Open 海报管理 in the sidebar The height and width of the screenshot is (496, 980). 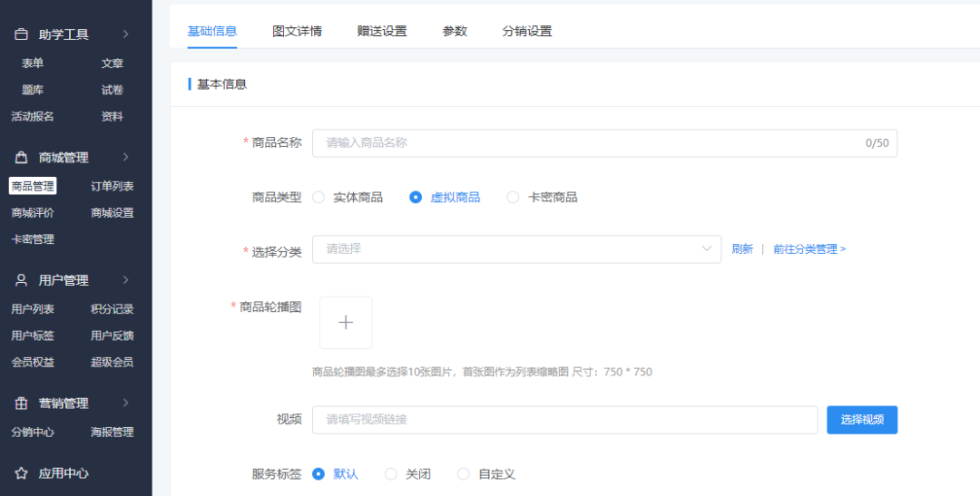[113, 433]
